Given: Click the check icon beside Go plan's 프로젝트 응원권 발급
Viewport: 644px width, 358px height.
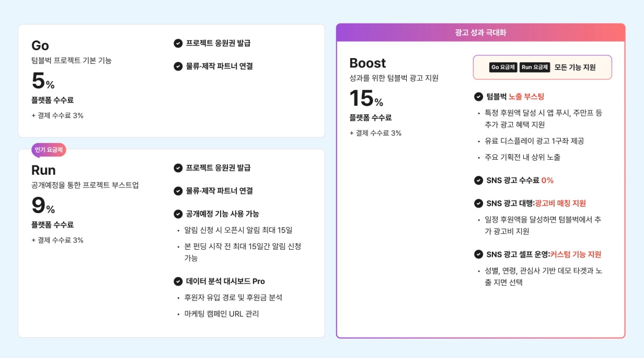Looking at the screenshot, I should [x=178, y=43].
